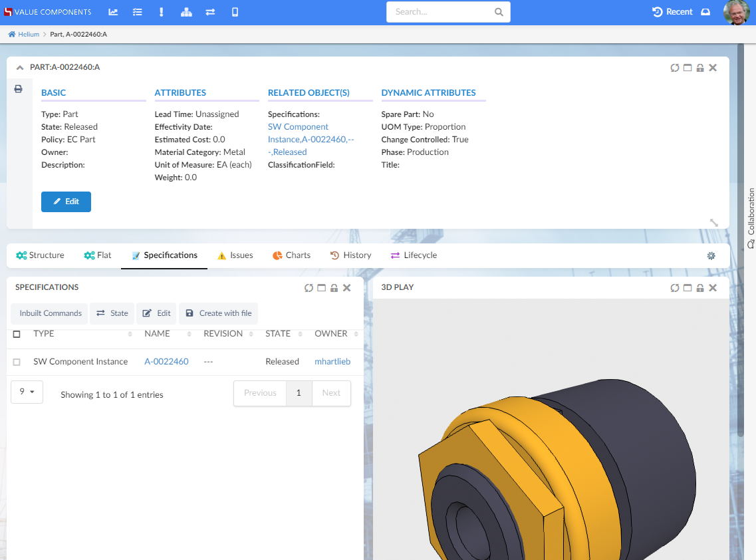
Task: Switch to the Lifecycle tab
Action: [414, 255]
